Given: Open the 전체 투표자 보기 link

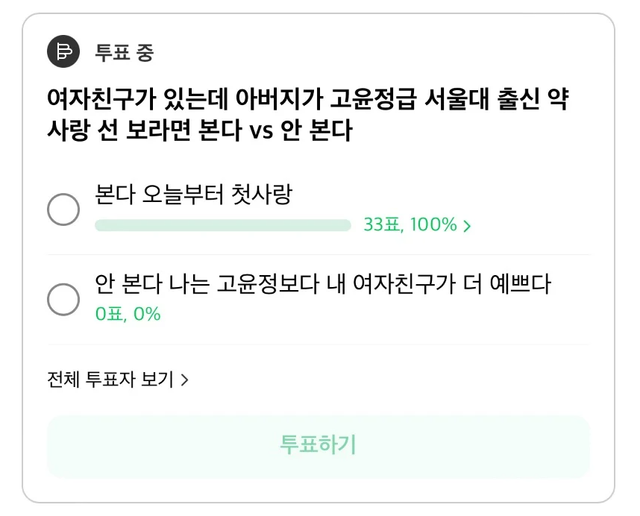Looking at the screenshot, I should click(110, 380).
